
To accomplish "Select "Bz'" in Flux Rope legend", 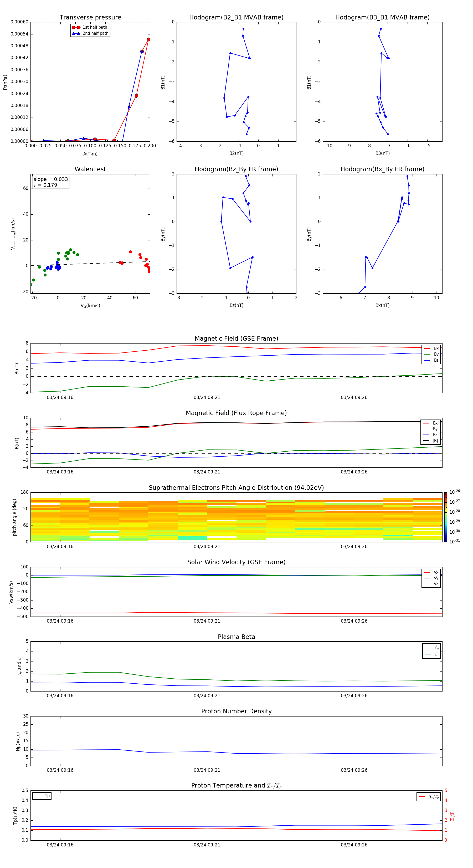I will [431, 435].
